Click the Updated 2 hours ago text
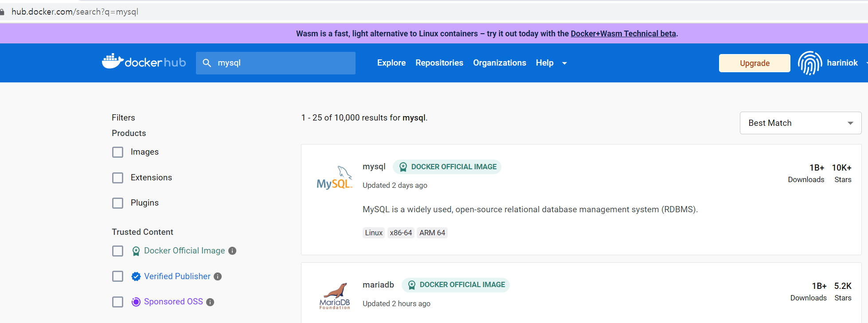The height and width of the screenshot is (323, 868). [x=396, y=304]
